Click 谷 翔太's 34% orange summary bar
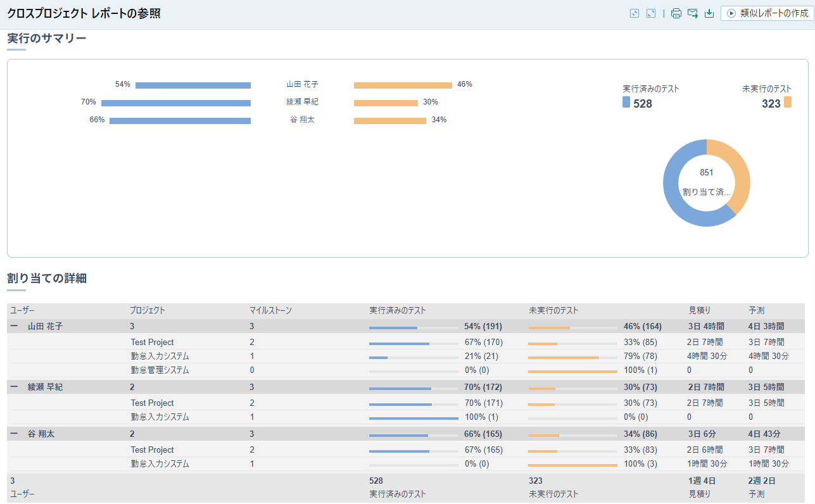This screenshot has height=504, width=815. 389,120
